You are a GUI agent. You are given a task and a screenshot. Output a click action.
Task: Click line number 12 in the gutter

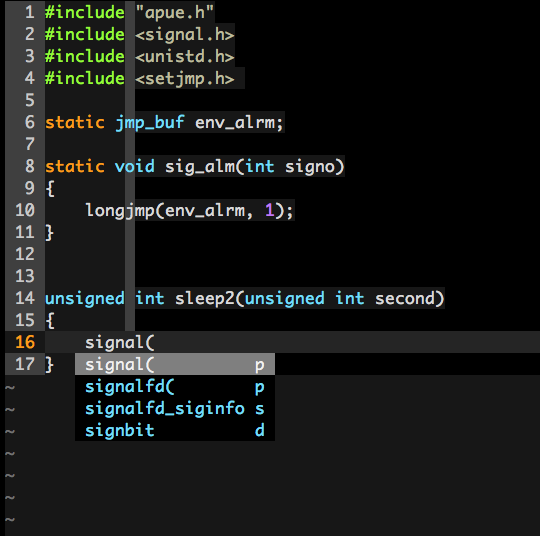(x=25, y=255)
